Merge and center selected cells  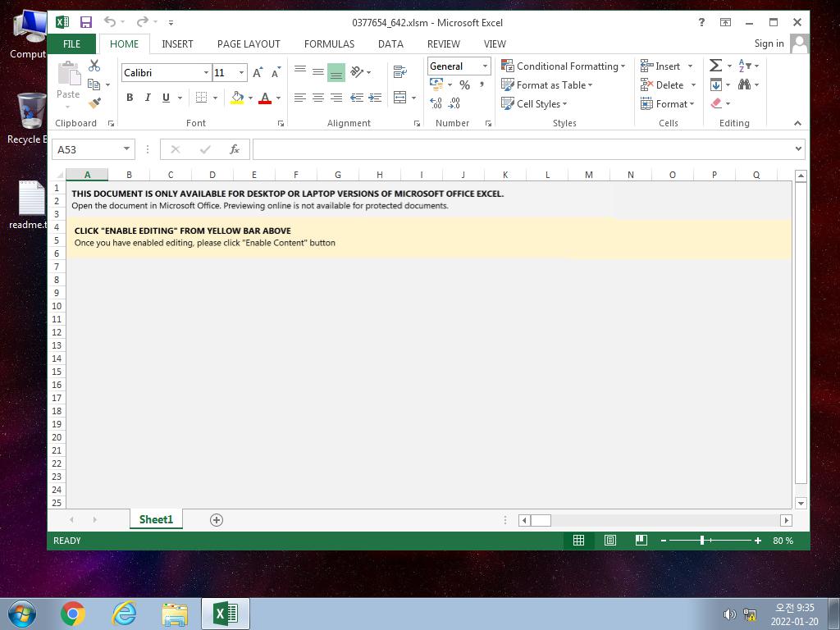tap(400, 98)
